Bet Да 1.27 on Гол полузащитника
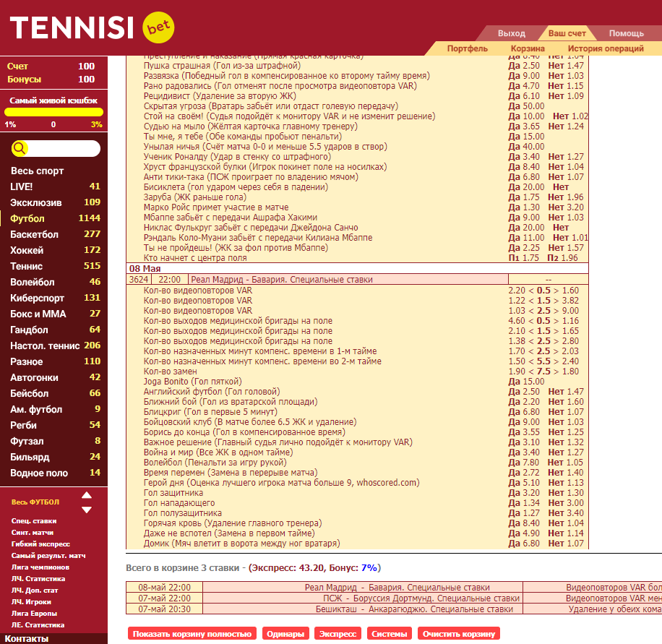 523,513
